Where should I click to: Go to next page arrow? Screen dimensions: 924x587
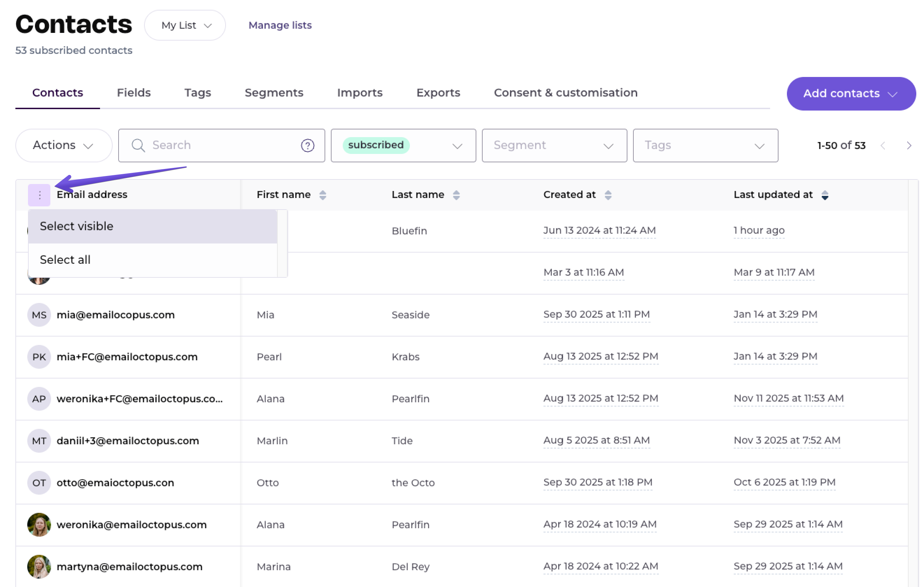909,146
